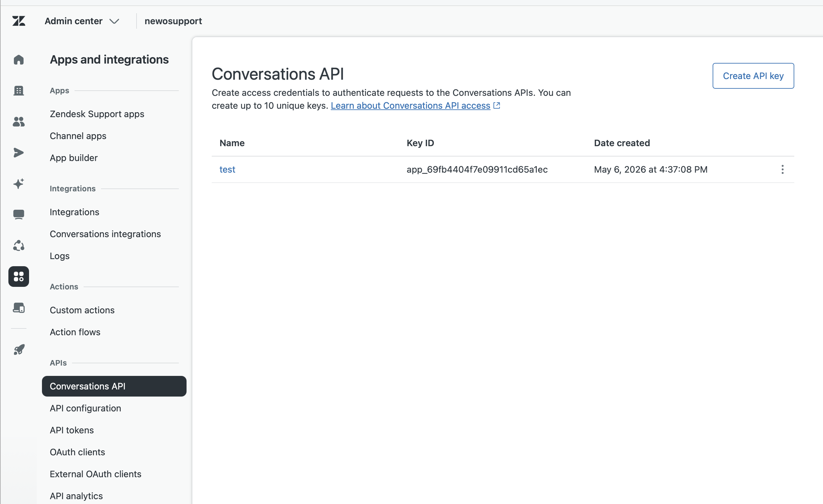Open the Workspaces monitor icon
The height and width of the screenshot is (504, 823).
click(19, 215)
